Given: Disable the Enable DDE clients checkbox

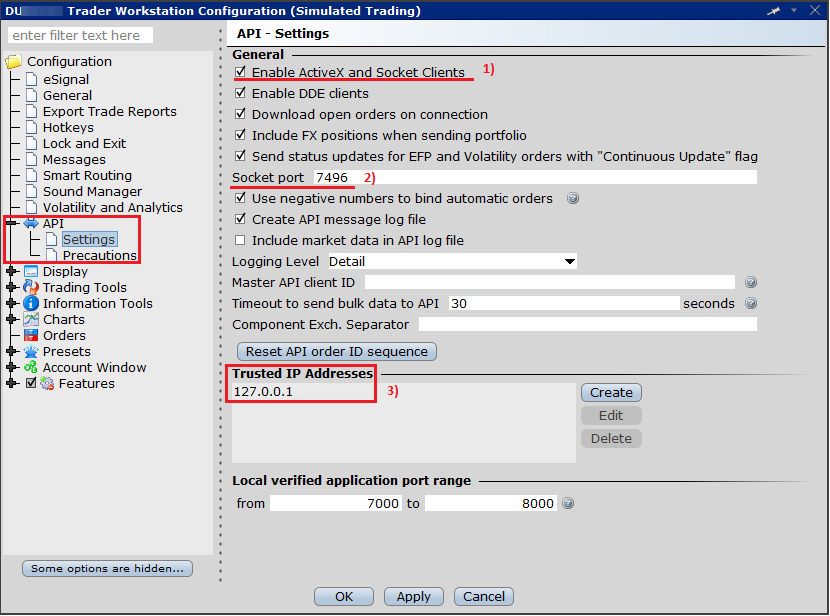Looking at the screenshot, I should pyautogui.click(x=240, y=94).
